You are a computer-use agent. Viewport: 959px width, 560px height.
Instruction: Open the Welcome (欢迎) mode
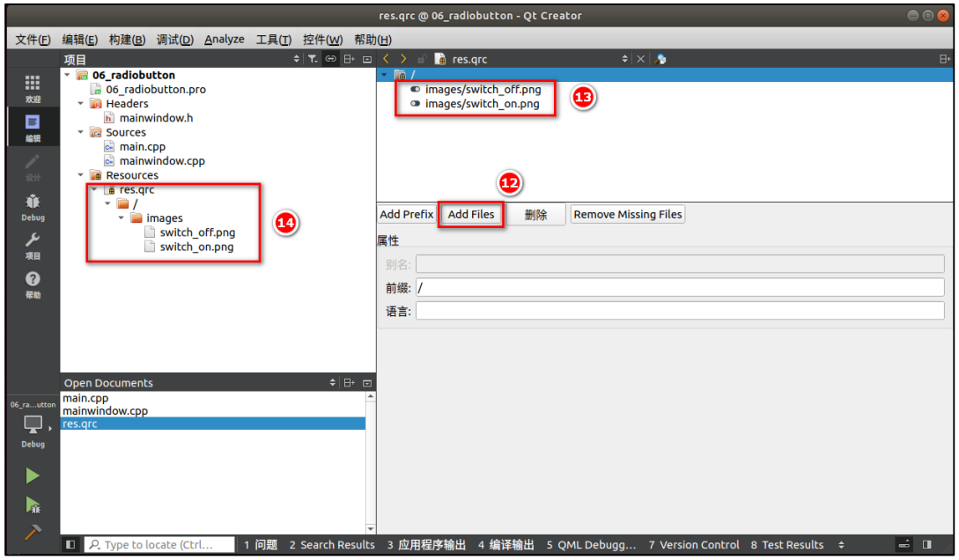click(33, 89)
